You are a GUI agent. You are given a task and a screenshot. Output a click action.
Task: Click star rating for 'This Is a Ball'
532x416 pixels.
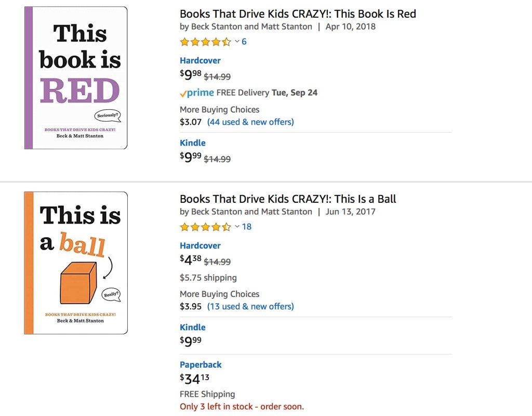(x=205, y=227)
